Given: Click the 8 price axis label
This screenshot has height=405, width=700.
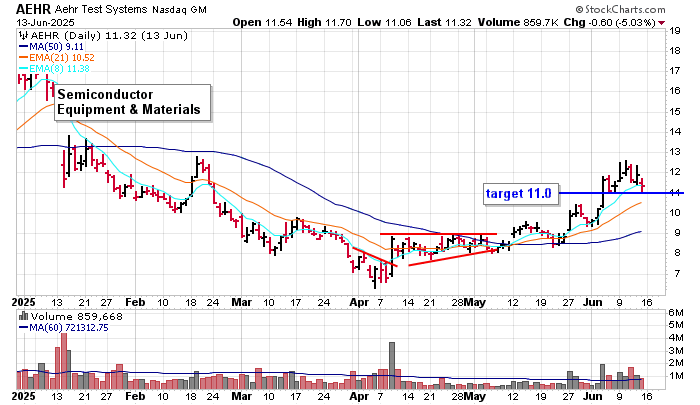Looking at the screenshot, I should click(677, 253).
